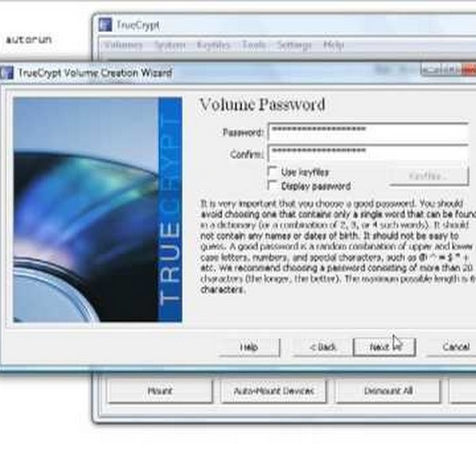Cancel the volume creation wizard
Viewport: 476px width, 476px height.
(455, 347)
